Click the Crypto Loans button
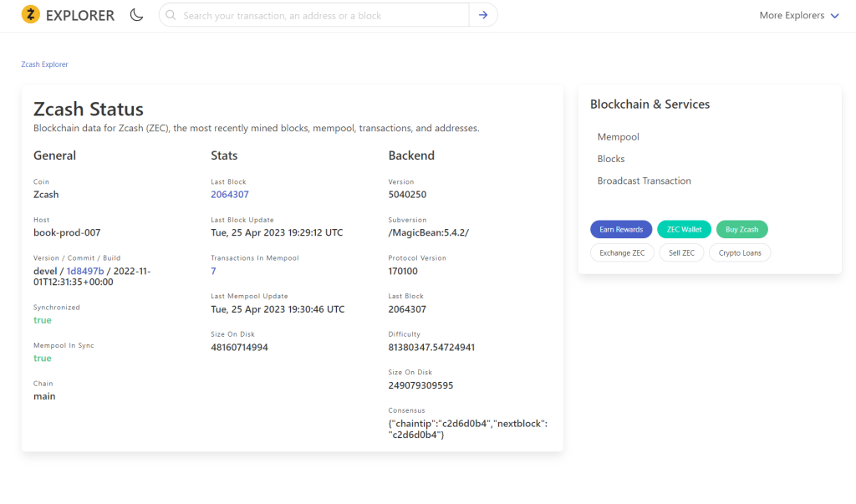The width and height of the screenshot is (856, 504). click(x=740, y=252)
